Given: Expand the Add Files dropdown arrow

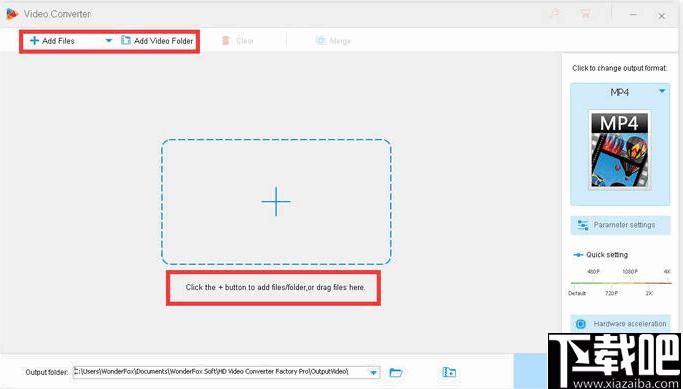Looking at the screenshot, I should 109,41.
